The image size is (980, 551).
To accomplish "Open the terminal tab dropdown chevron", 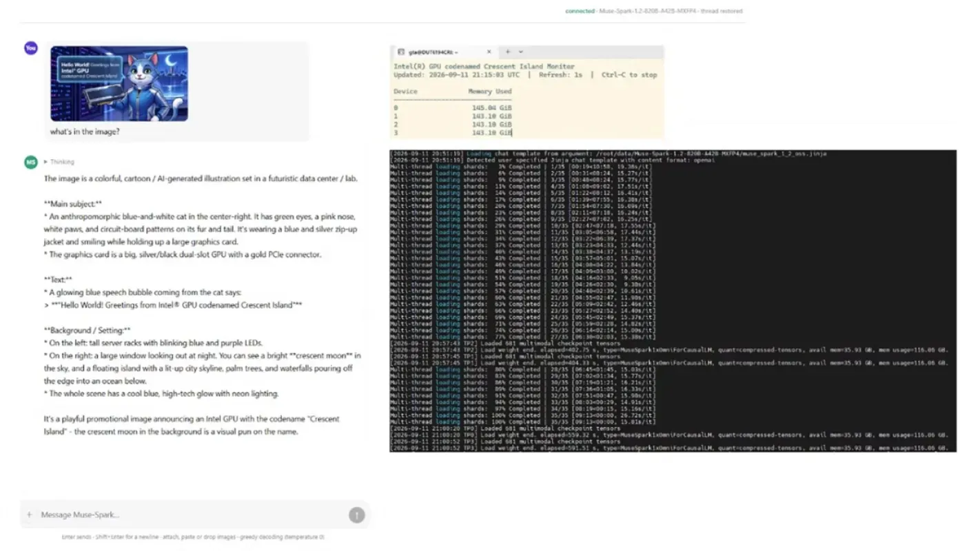I will point(521,52).
